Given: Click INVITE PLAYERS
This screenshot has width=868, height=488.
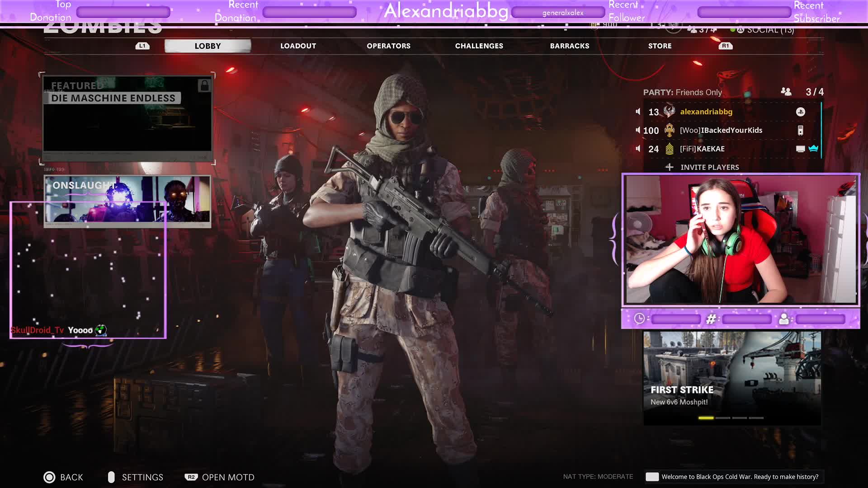Looking at the screenshot, I should coord(710,167).
